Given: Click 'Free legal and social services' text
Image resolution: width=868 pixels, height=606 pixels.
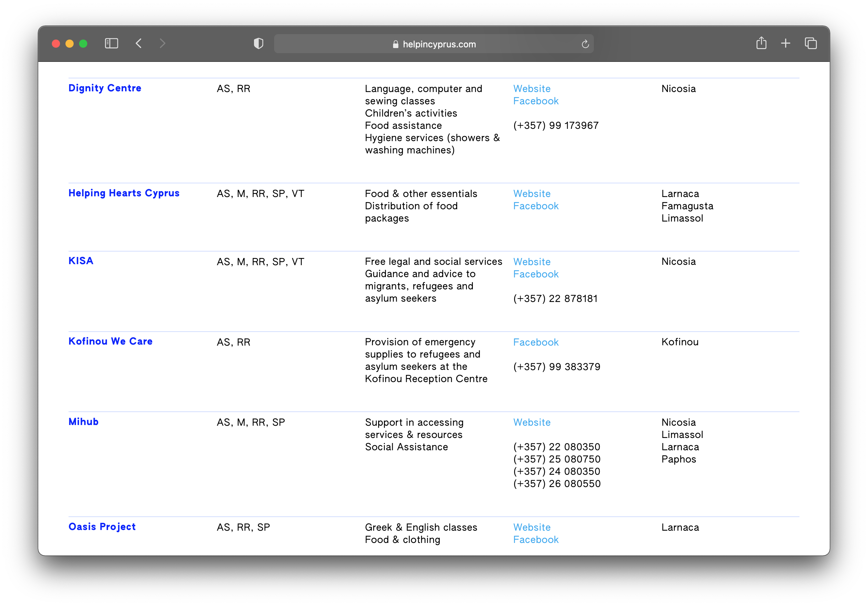Looking at the screenshot, I should tap(433, 262).
